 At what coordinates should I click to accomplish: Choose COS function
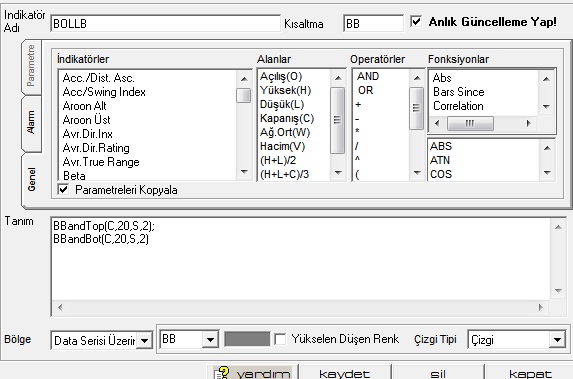(441, 174)
